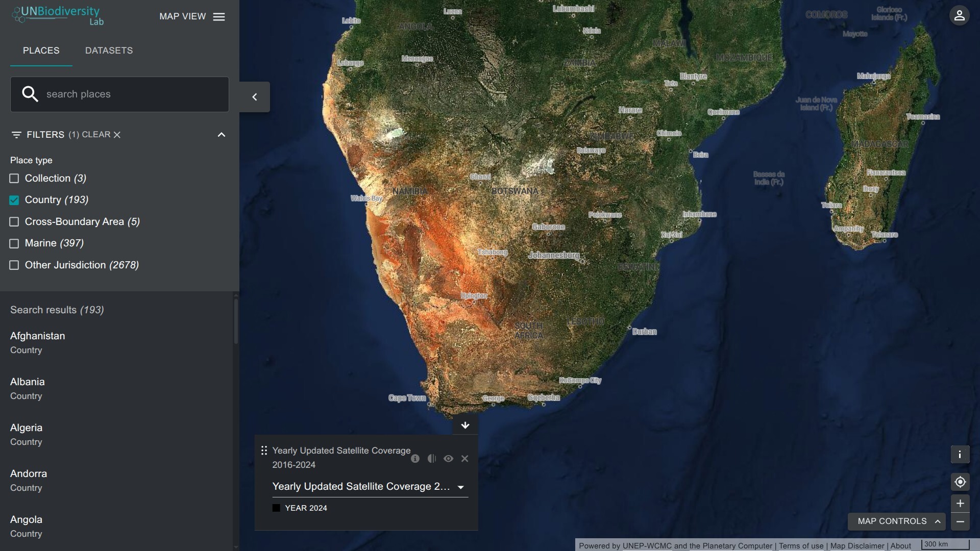This screenshot has width=980, height=551.
Task: Click CLEAR to reset filters
Action: pyautogui.click(x=96, y=135)
